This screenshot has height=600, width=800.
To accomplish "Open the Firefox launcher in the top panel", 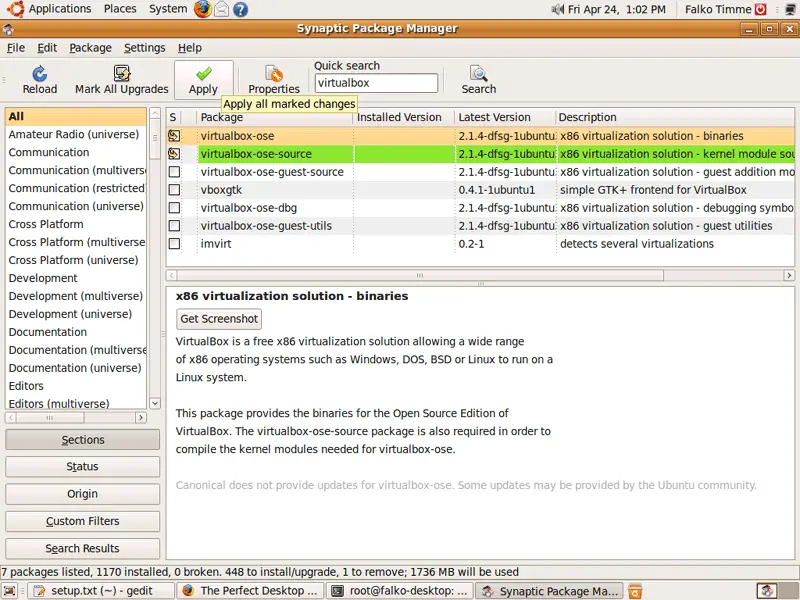I will coord(203,9).
